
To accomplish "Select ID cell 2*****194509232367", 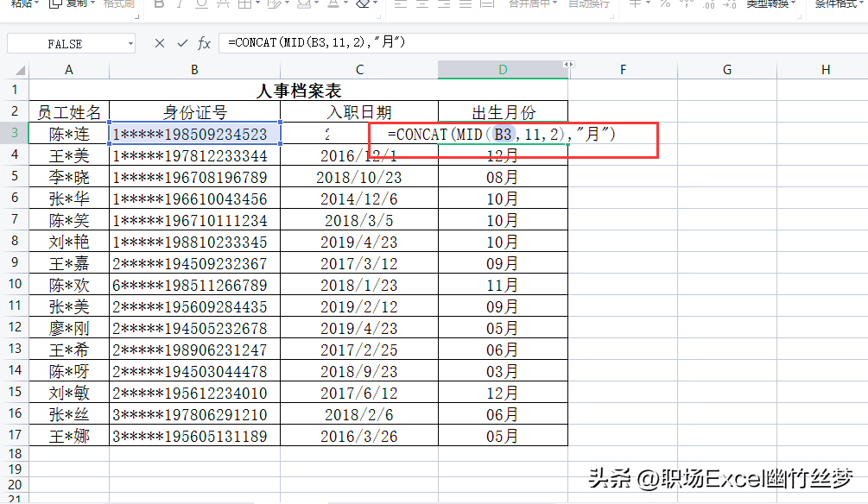I will (x=195, y=263).
